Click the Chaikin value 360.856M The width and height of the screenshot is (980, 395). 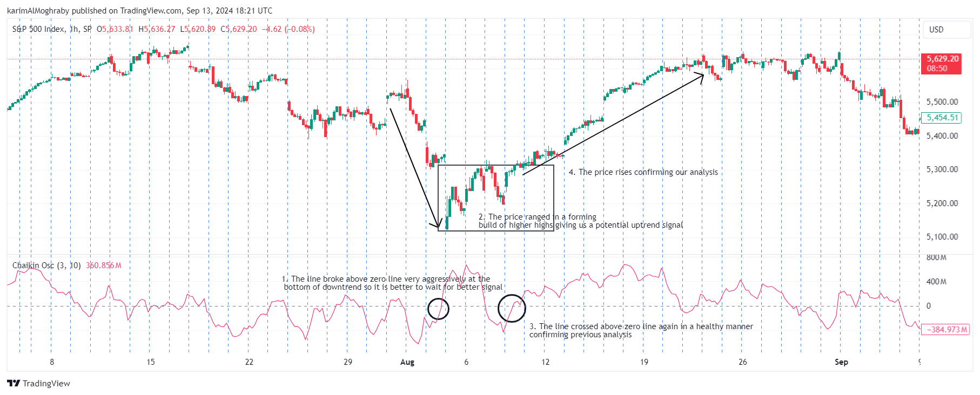click(x=104, y=265)
